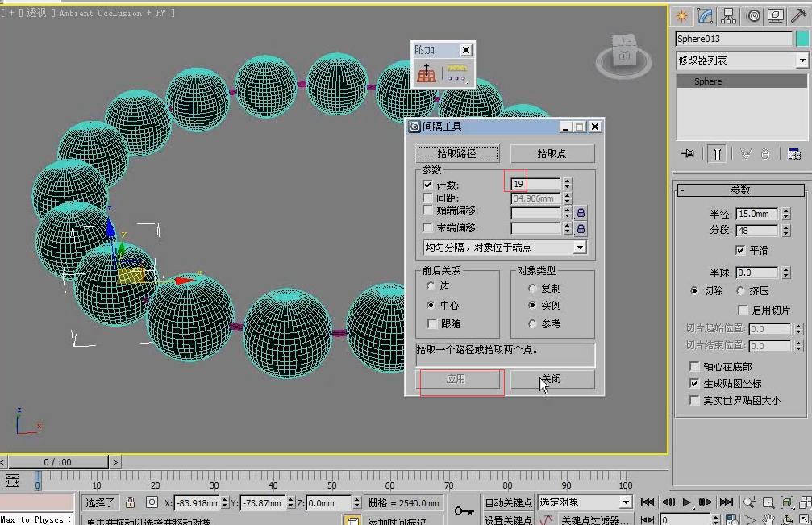
Task: Click remove modifier trash icon
Action: [765, 154]
